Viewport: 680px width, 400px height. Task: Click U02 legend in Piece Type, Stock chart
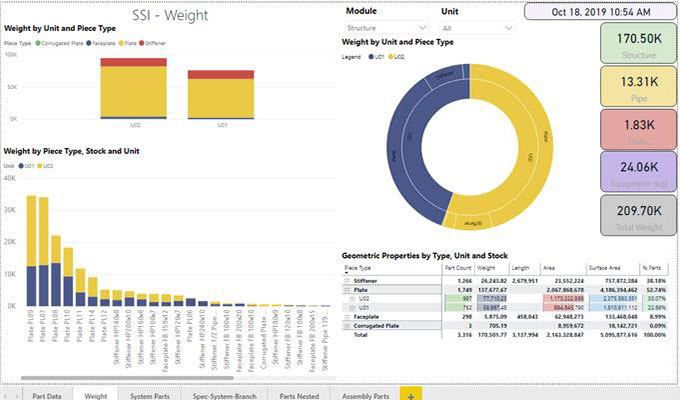coord(45,166)
